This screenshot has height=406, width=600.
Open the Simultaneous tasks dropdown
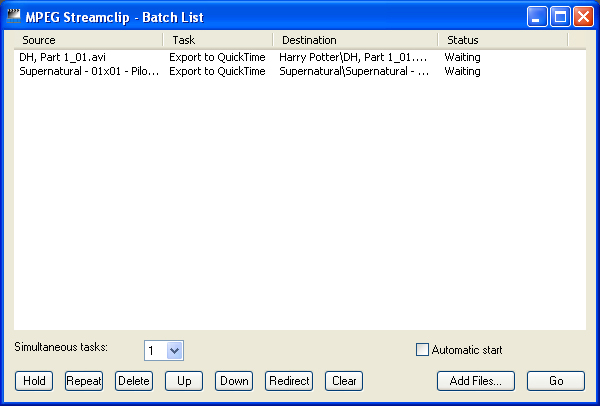coord(174,350)
